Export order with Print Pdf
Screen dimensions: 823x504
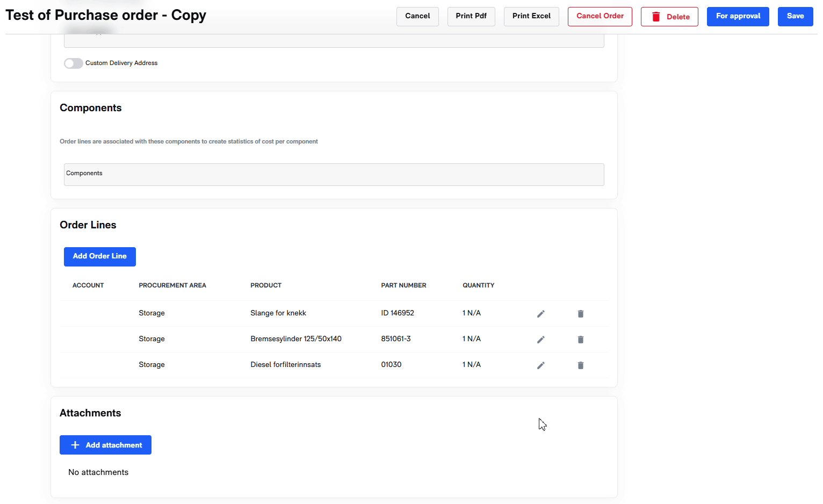coord(471,16)
